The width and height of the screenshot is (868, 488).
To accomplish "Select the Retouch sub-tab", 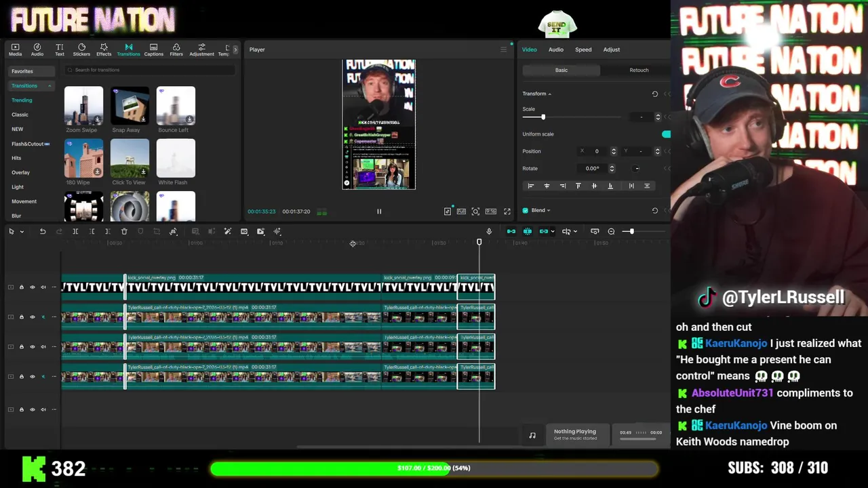I will pos(639,70).
